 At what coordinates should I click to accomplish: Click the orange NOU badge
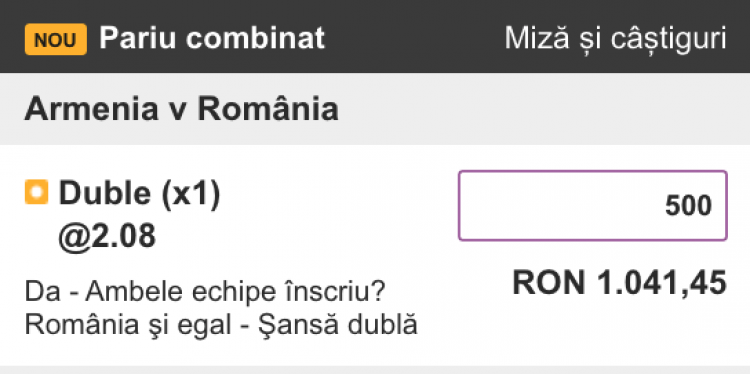click(x=55, y=39)
